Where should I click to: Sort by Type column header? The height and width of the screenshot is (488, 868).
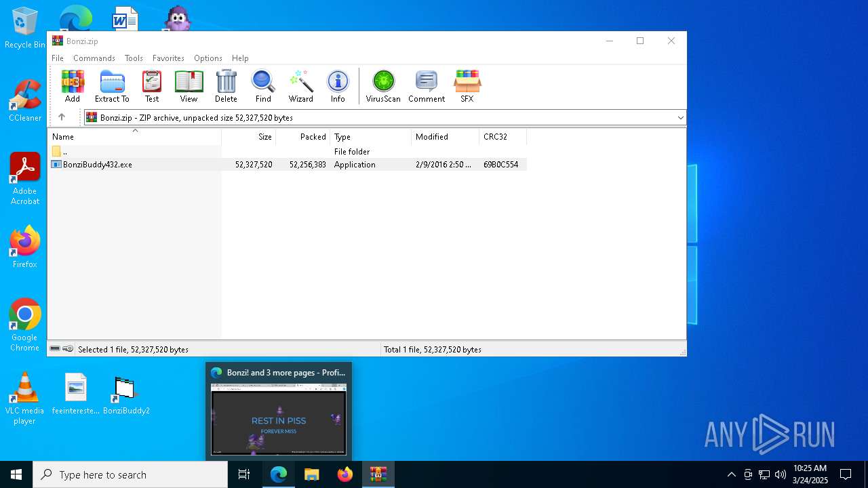tap(371, 137)
